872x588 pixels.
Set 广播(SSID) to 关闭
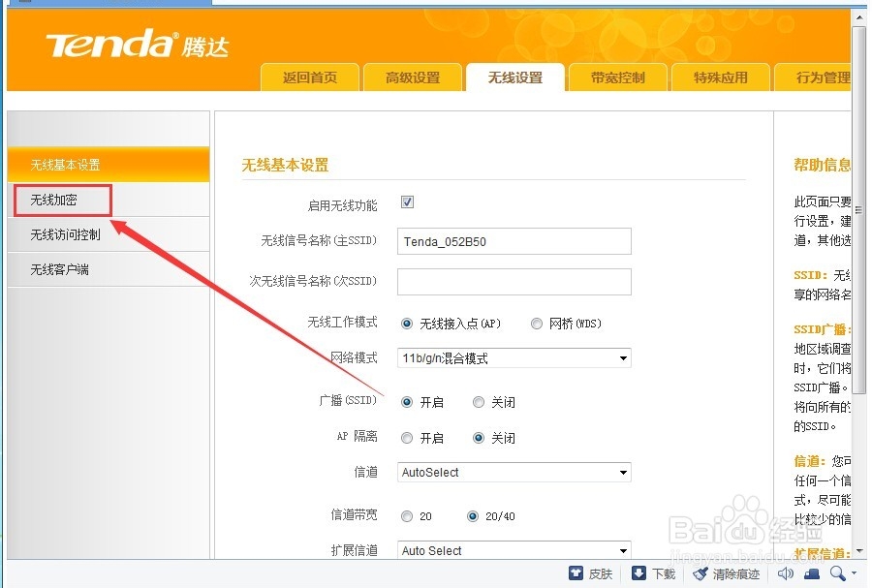pyautogui.click(x=478, y=401)
